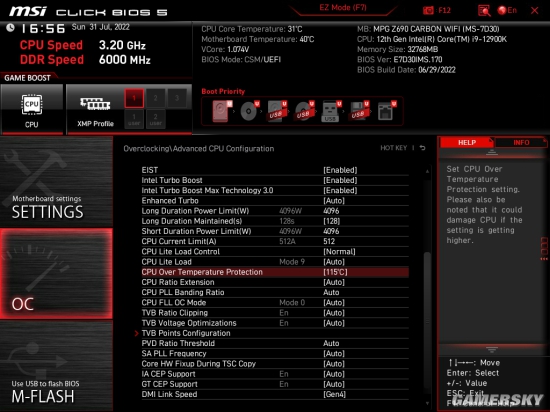Switch to the INFO tab
This screenshot has width=550, height=412.
521,142
